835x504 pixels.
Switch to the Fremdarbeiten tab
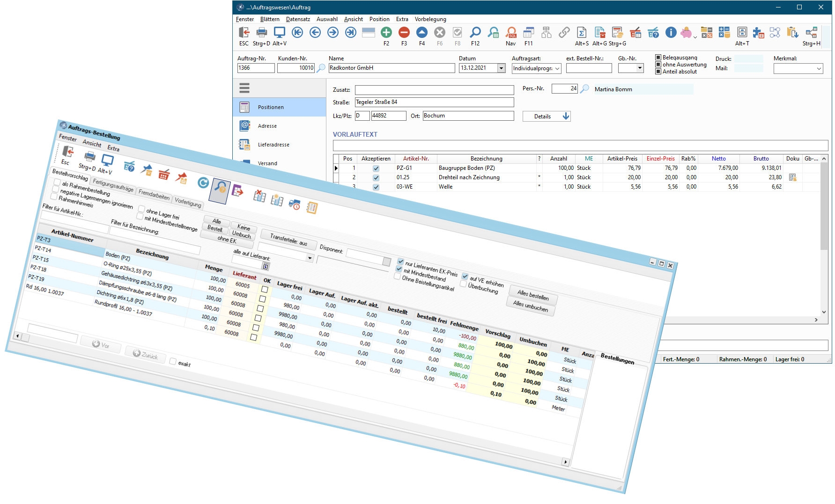[154, 194]
